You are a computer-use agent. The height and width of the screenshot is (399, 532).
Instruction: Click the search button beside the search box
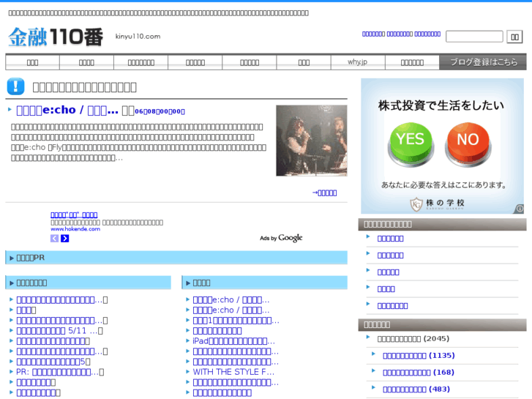click(514, 37)
